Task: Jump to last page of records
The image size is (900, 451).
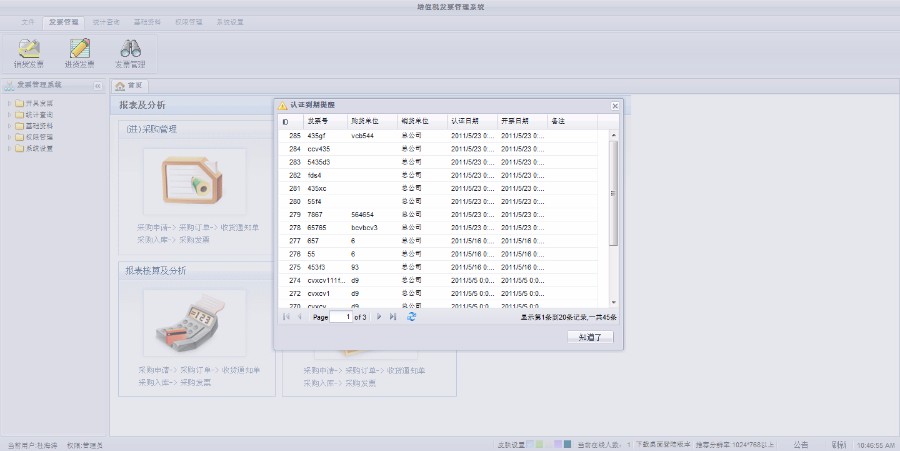Action: click(x=393, y=317)
